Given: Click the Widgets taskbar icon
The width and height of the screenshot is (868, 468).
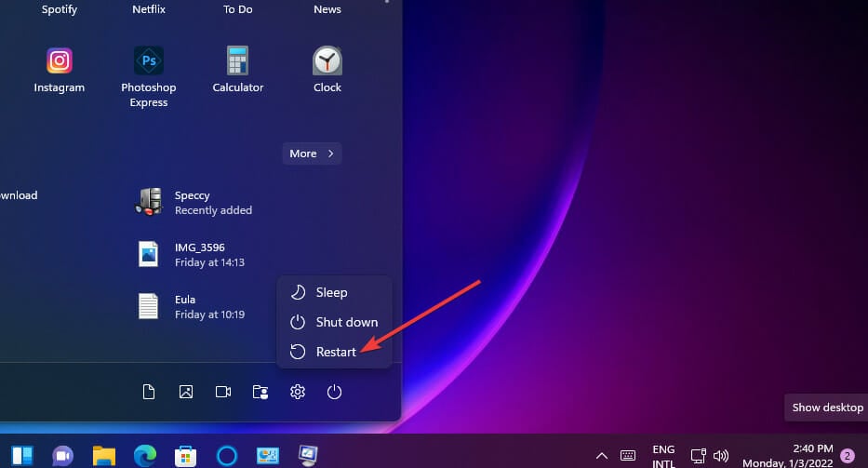Looking at the screenshot, I should pos(22,455).
